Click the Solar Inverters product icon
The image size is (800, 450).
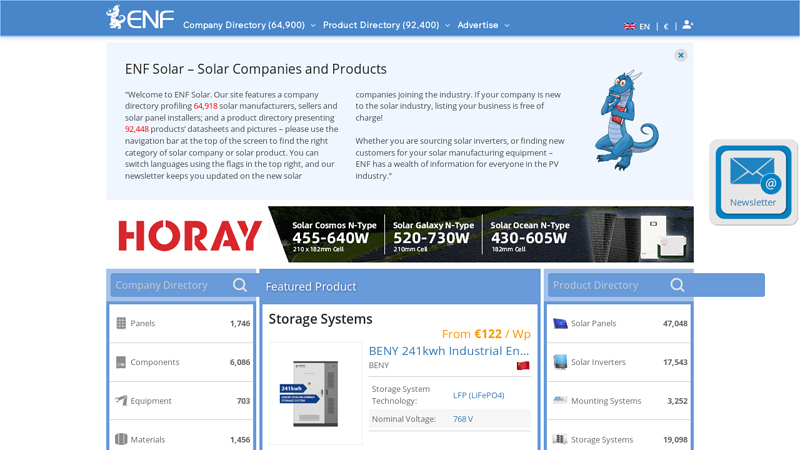[x=560, y=362]
